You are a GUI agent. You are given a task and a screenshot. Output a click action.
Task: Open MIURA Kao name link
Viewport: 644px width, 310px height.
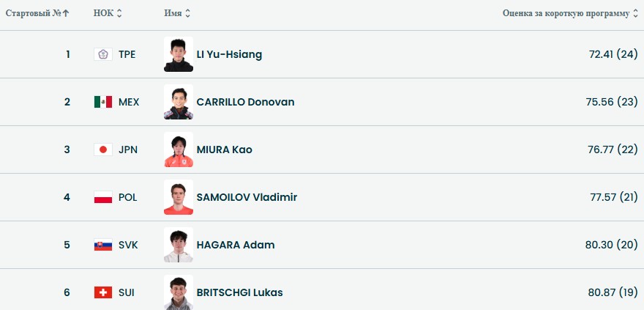[x=224, y=150]
